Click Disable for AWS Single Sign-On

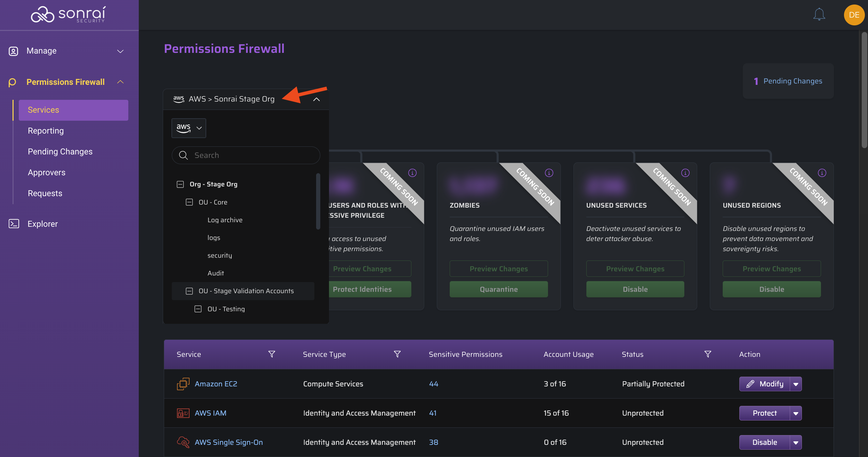tap(764, 442)
